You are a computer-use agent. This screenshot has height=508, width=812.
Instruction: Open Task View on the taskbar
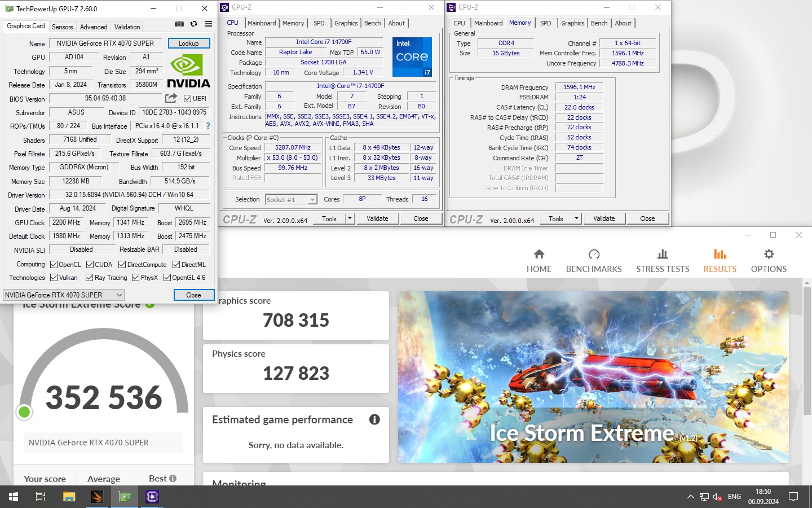(41, 497)
